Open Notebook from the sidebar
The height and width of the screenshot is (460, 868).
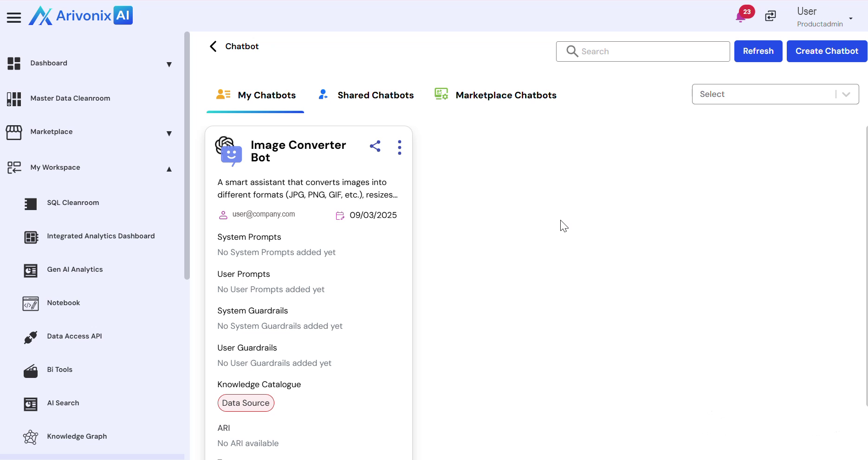63,303
